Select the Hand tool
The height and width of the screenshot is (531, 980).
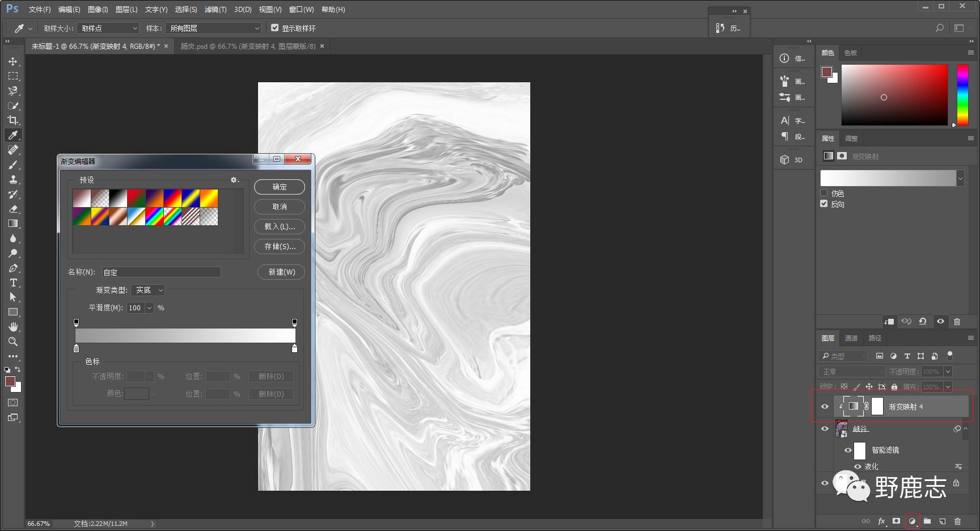[x=12, y=327]
